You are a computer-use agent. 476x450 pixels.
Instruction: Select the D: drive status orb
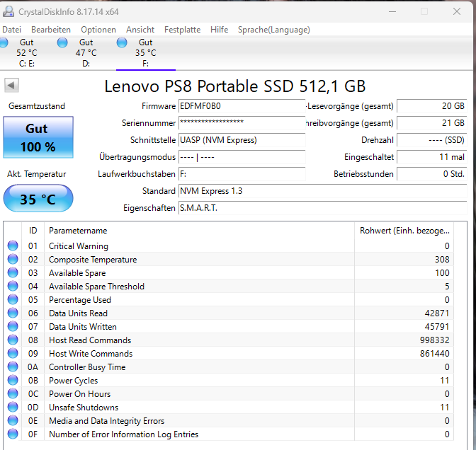[x=62, y=42]
